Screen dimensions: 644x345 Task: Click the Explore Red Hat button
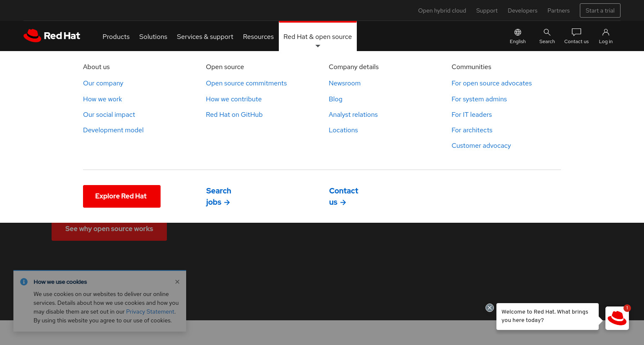(122, 196)
